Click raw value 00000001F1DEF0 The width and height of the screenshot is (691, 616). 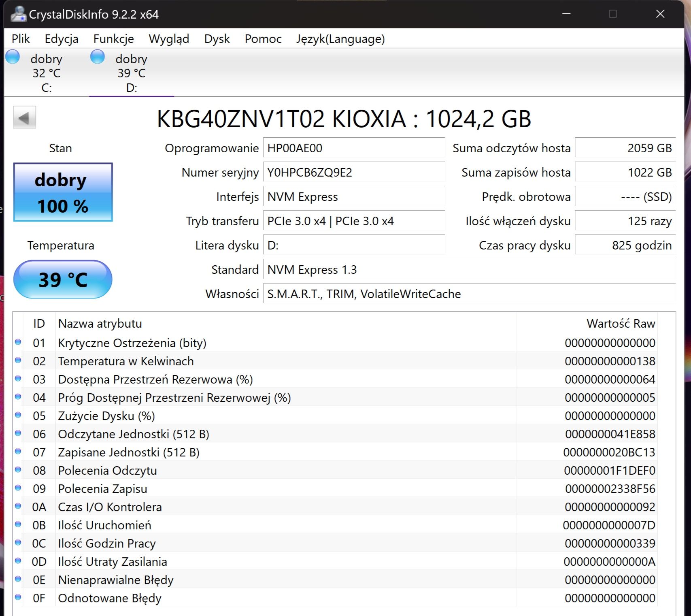click(610, 471)
